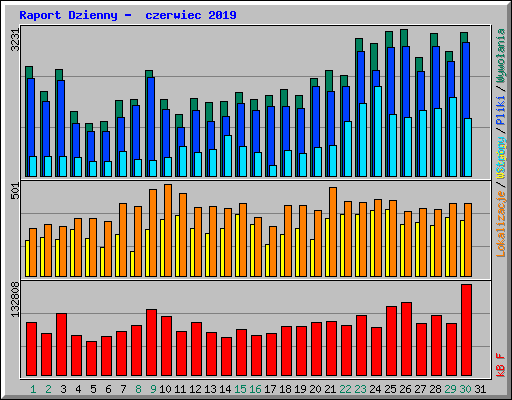Screen dimensions: 512x400
Task: Select day 1 label on the x-axis
Action: (33, 389)
